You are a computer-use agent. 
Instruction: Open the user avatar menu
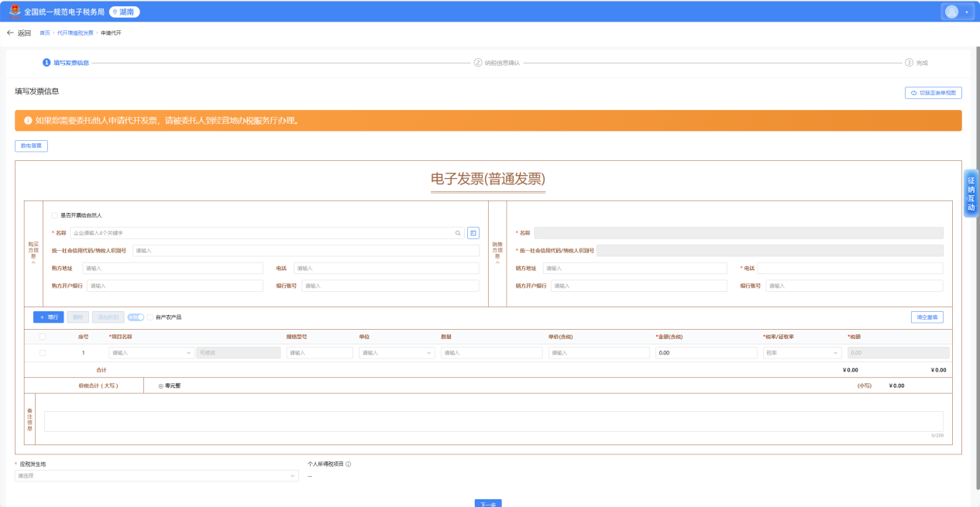click(x=951, y=12)
